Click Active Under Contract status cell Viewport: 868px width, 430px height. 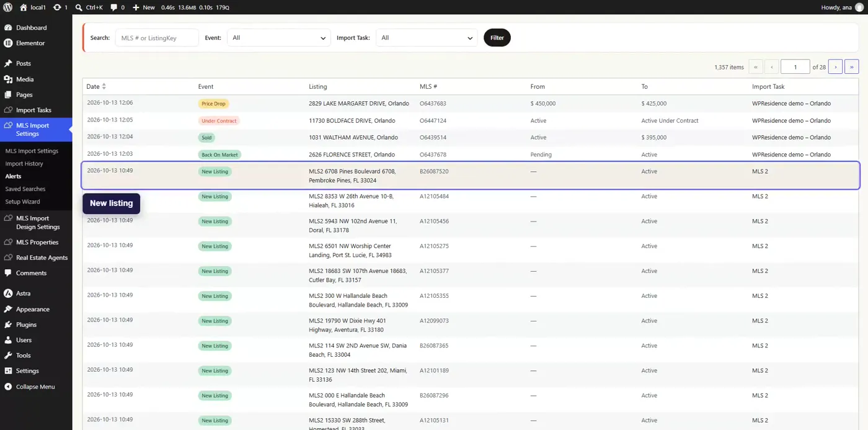(x=670, y=121)
